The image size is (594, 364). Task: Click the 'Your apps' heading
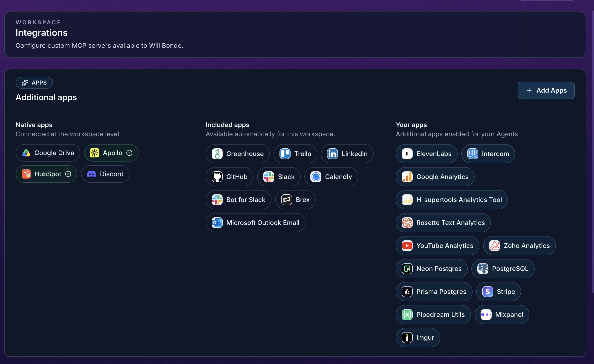(x=411, y=125)
